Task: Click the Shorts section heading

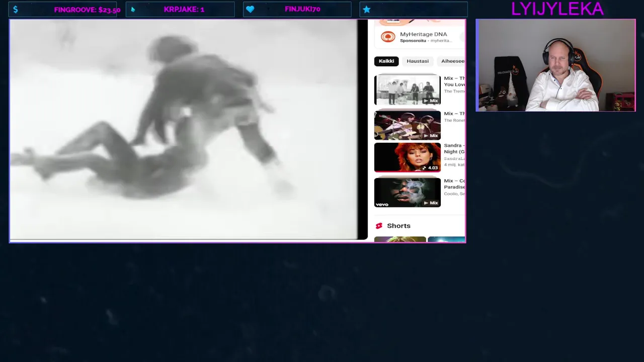Action: [398, 226]
